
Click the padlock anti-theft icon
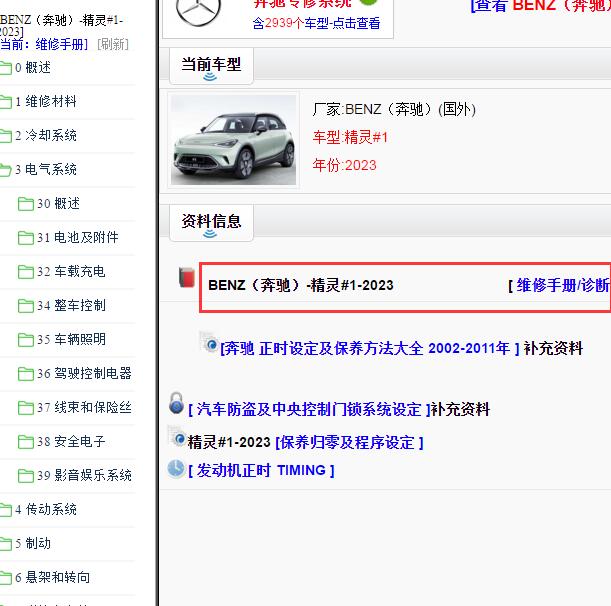click(177, 403)
